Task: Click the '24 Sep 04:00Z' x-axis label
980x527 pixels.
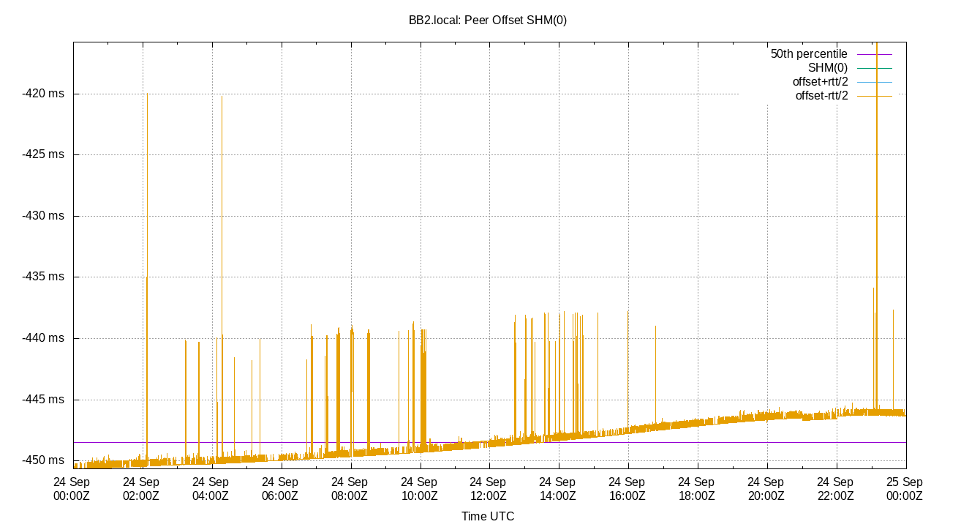Action: (x=211, y=489)
